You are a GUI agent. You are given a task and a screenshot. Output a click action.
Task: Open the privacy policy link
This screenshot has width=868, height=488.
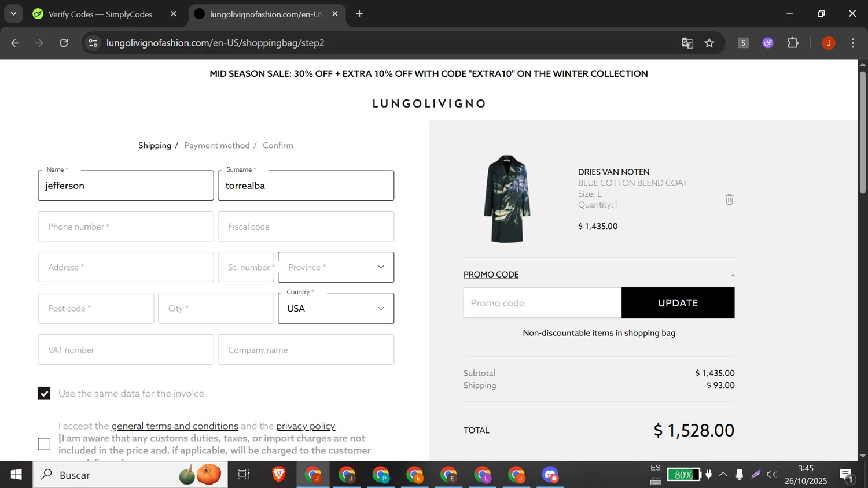[306, 426]
